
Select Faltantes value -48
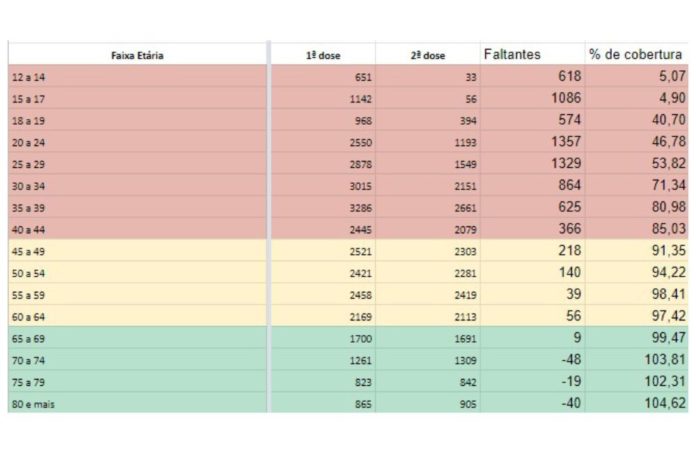coord(569,360)
